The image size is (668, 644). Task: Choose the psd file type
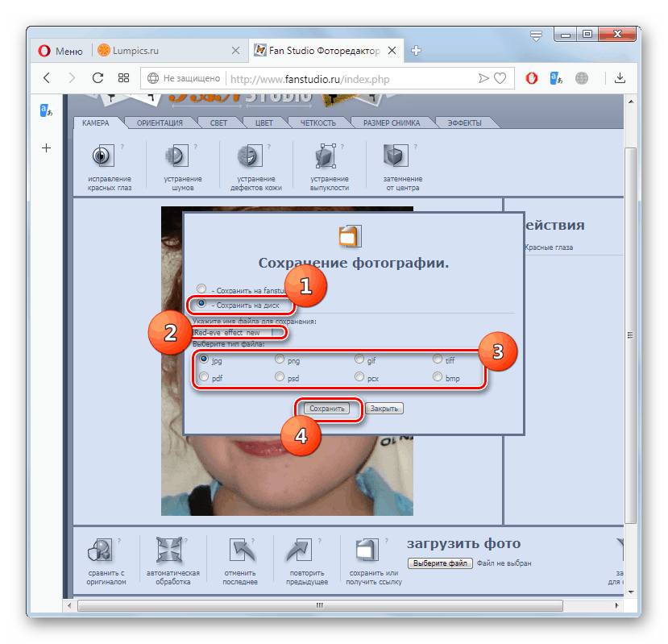pyautogui.click(x=280, y=376)
